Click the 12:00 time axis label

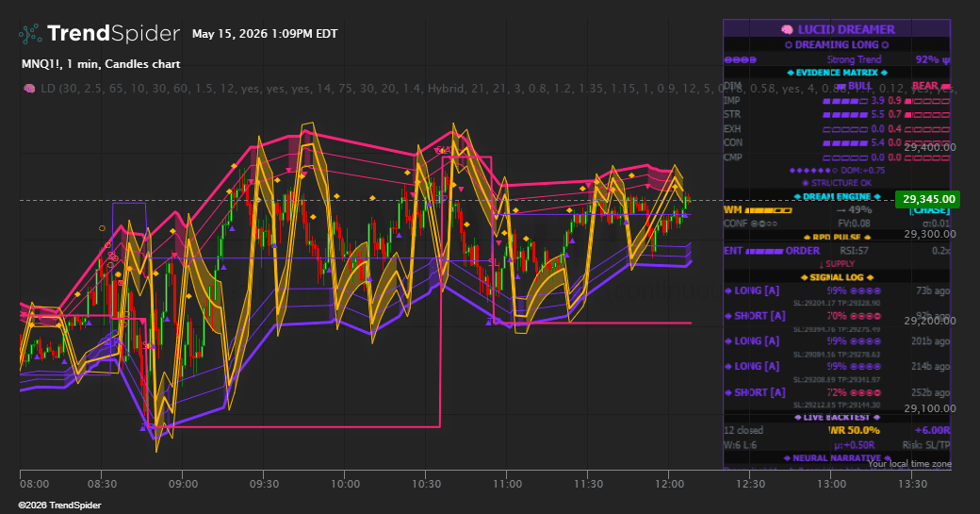669,484
